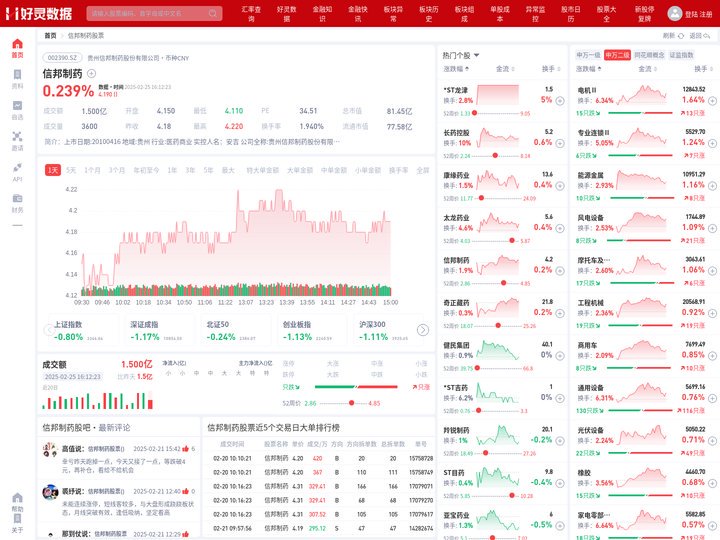Open the 财务 finance sidebar icon
The height and width of the screenshot is (540, 720).
[17, 202]
